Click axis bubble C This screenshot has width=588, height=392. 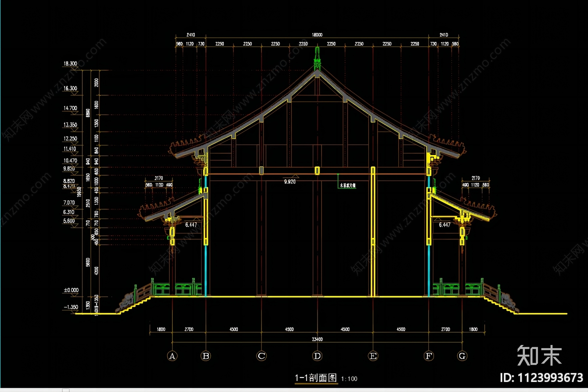pyautogui.click(x=262, y=356)
